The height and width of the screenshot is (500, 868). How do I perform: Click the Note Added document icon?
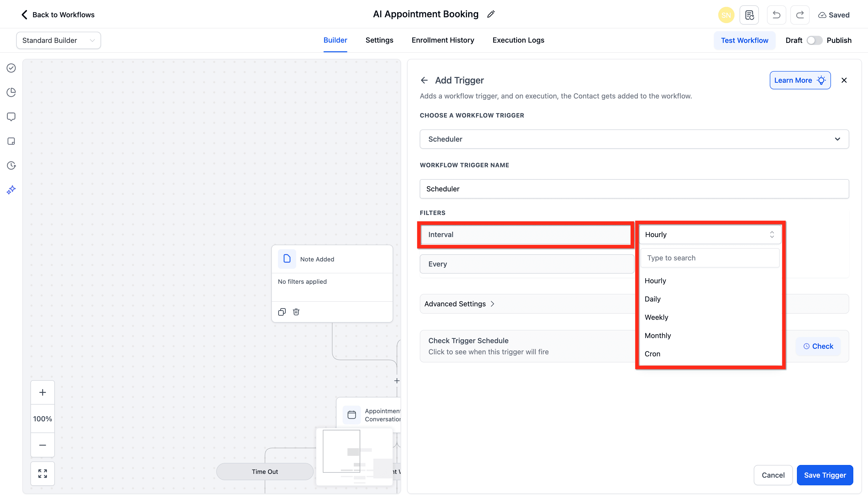point(287,259)
